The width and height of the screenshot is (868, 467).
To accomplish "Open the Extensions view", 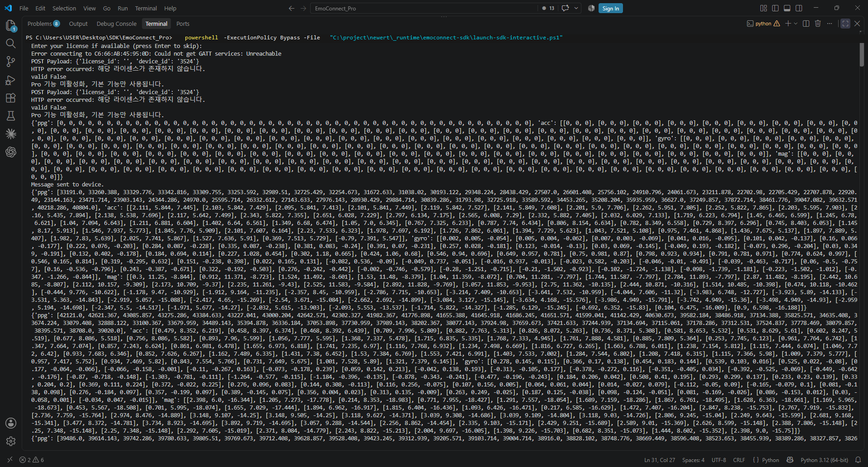I will pyautogui.click(x=11, y=98).
